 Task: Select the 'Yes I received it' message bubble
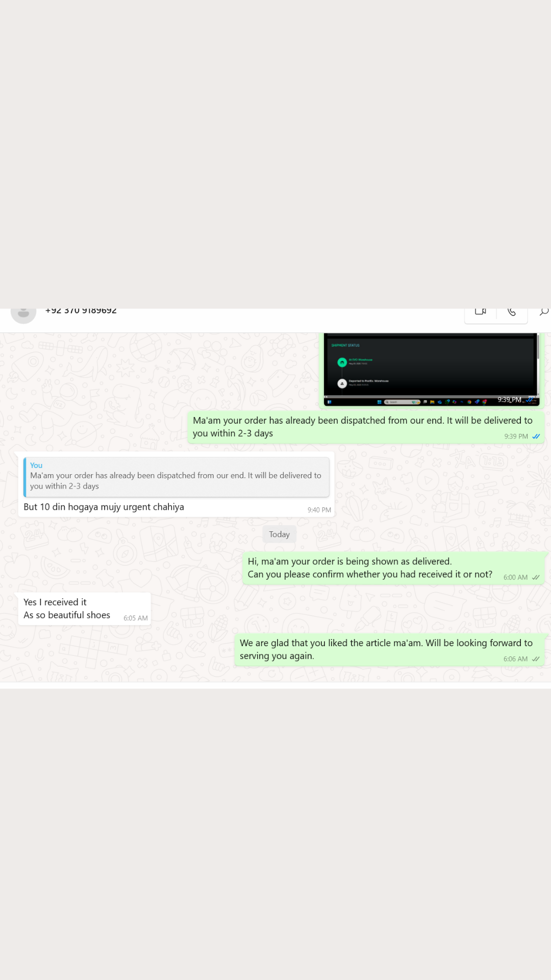coord(85,609)
